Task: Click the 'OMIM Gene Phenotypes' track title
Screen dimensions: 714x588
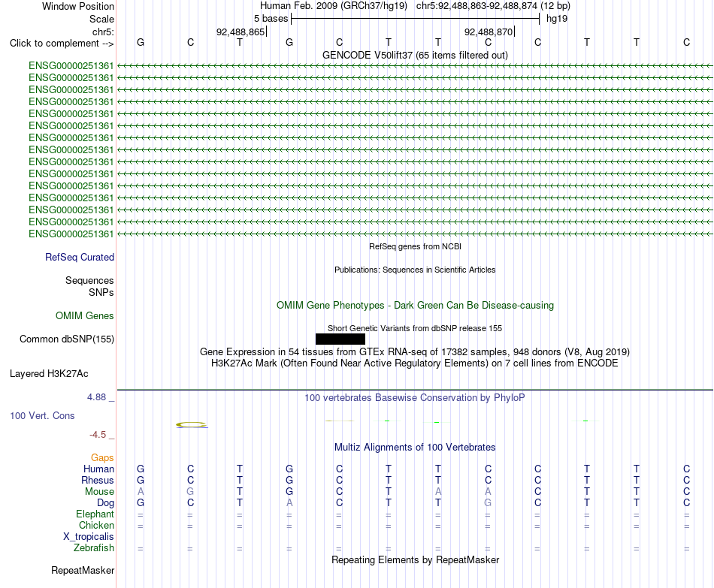Action: (415, 306)
